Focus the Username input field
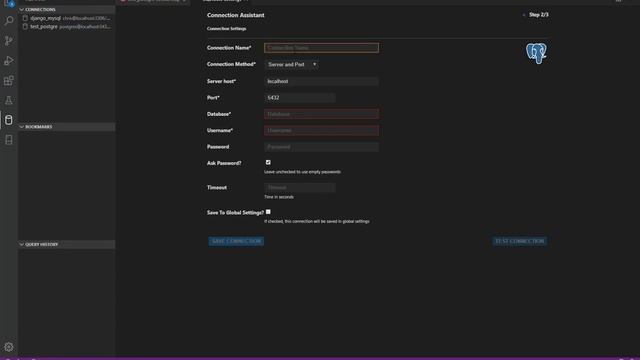Screen dimensions: 640x360 (x=321, y=130)
